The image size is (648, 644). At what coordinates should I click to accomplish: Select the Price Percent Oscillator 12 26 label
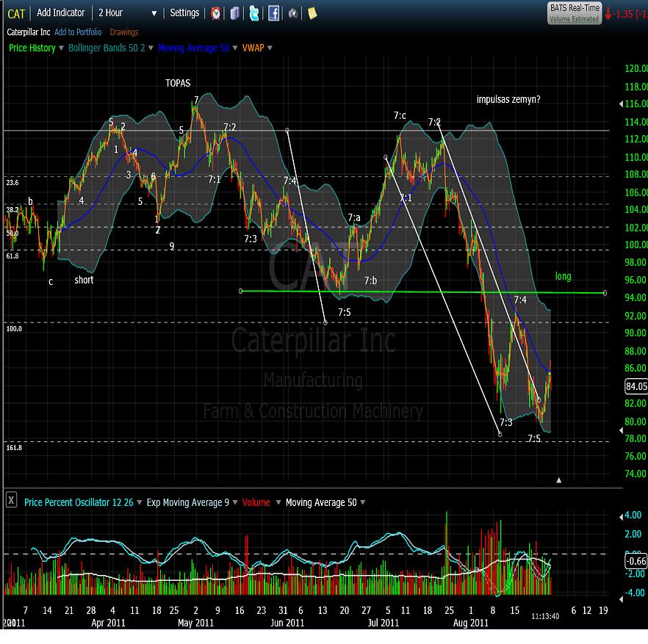click(x=79, y=502)
